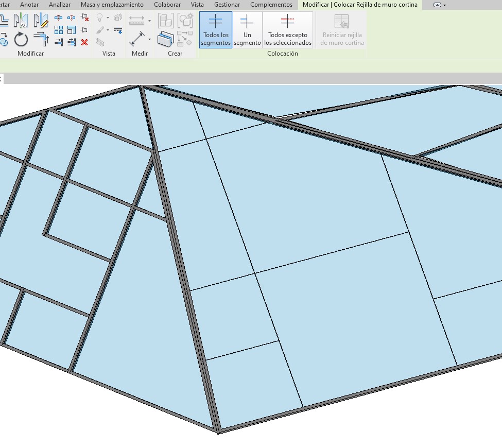Screen dimensions: 502x448
Task: Click the Trim/Extend to Corner icon
Action: pos(41,39)
